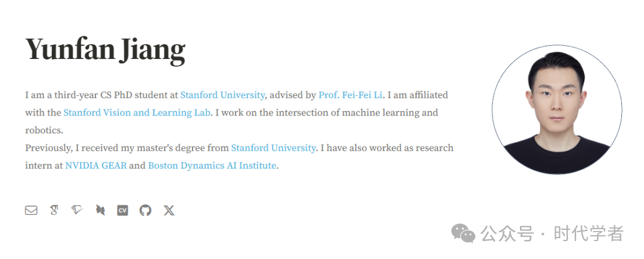Open the Semantic Scholar icon
644x259 pixels.
(x=77, y=210)
